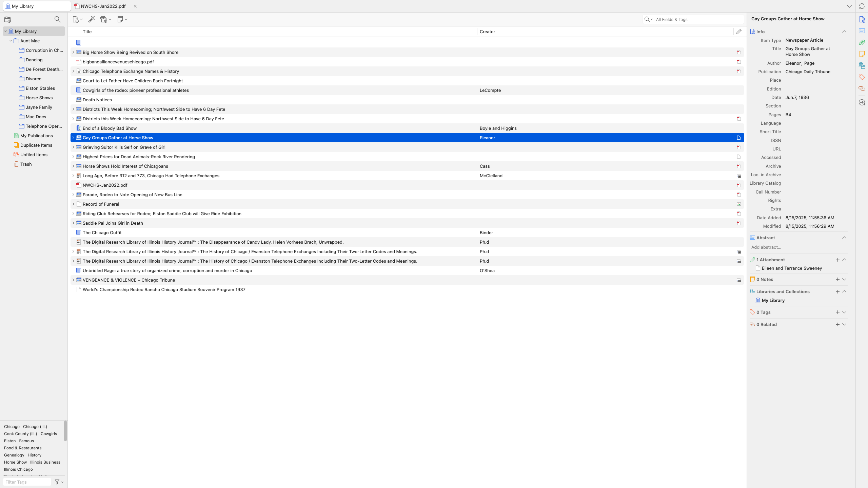Open Eileen and Terrance Sweeney attachment
Viewport: 868px width, 488px height.
[792, 268]
